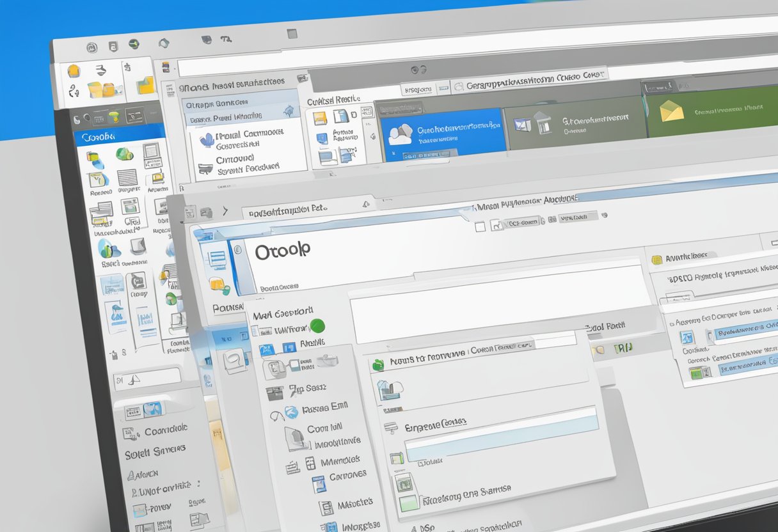
Task: Click the printer icon in the left icon grid
Action: (x=101, y=214)
